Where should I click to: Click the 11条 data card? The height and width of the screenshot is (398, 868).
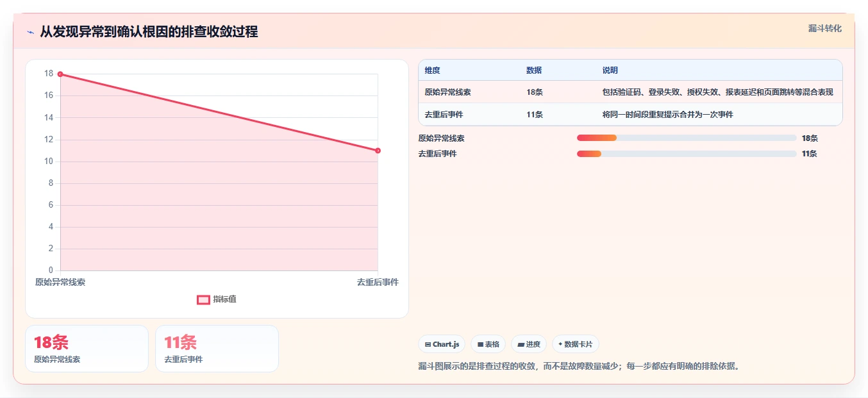[x=217, y=349]
